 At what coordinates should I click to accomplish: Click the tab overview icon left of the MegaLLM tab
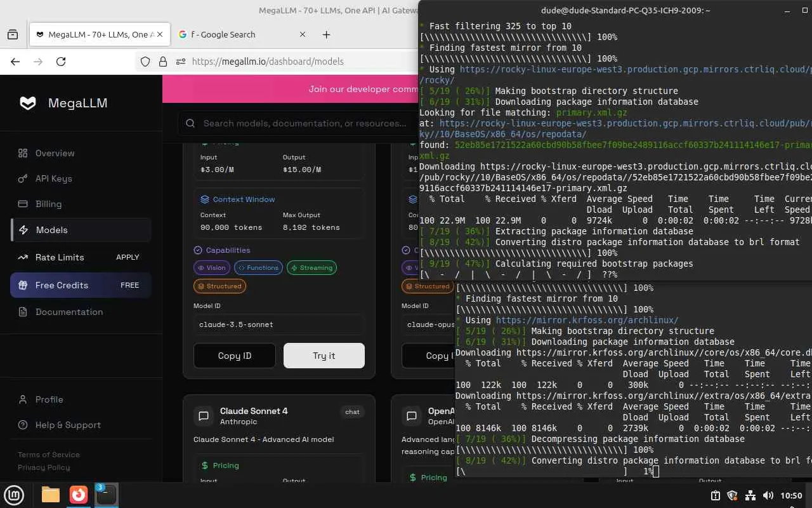[x=13, y=35]
